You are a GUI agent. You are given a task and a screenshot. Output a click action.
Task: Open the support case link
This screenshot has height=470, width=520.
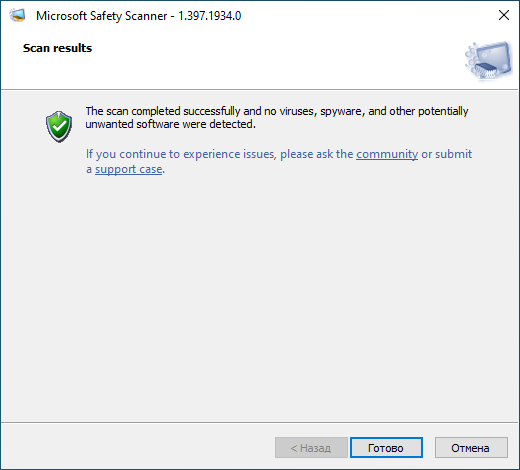pos(129,169)
